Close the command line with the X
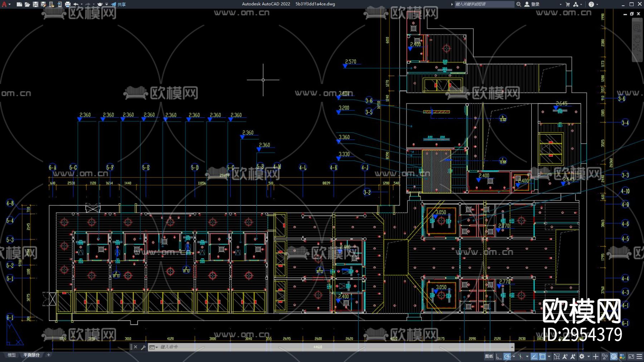Image resolution: width=644 pixels, height=362 pixels. click(136, 347)
